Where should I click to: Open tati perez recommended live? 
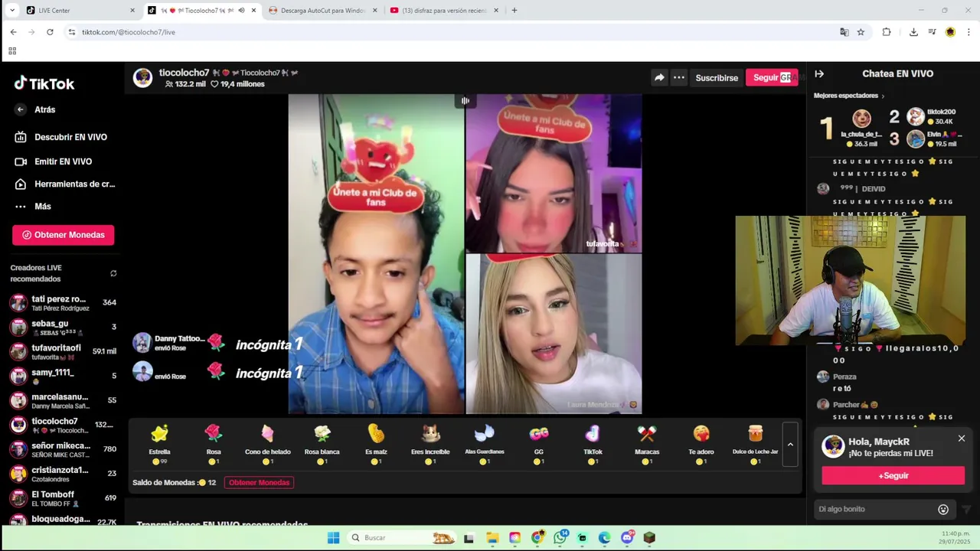(x=63, y=303)
